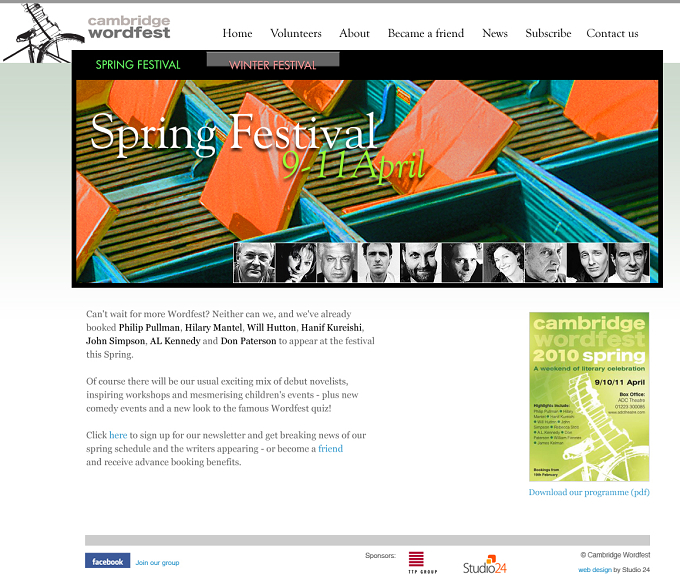
Task: Open the Home menu item
Action: click(x=237, y=33)
